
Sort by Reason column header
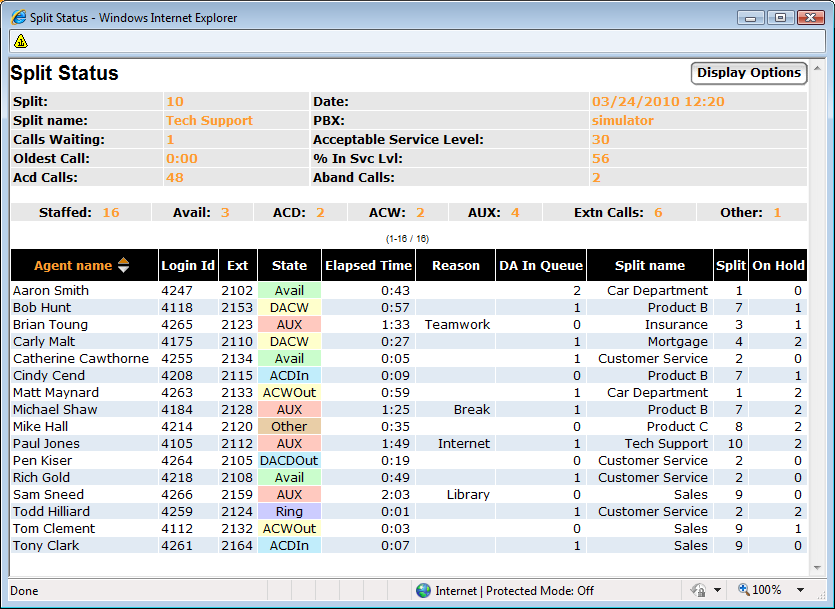tap(456, 265)
